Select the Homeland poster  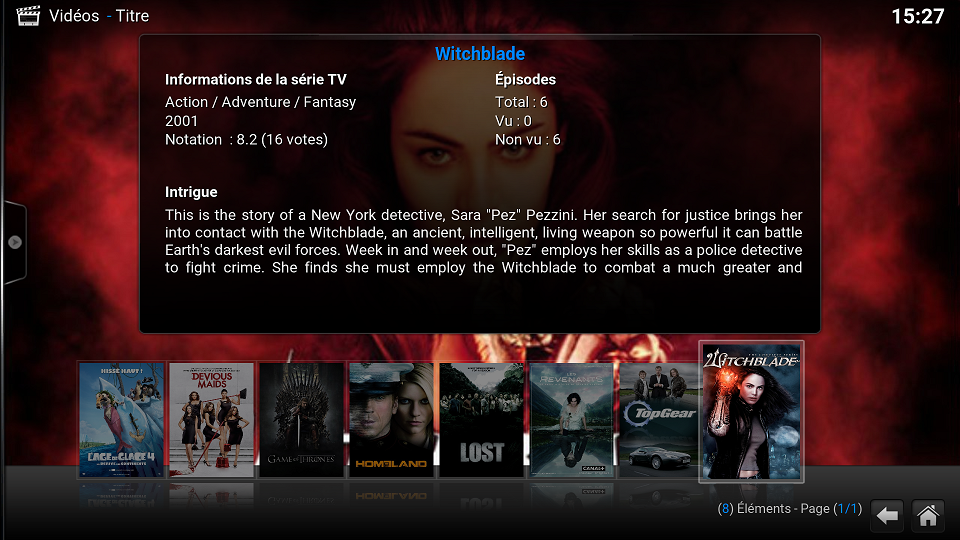click(391, 420)
